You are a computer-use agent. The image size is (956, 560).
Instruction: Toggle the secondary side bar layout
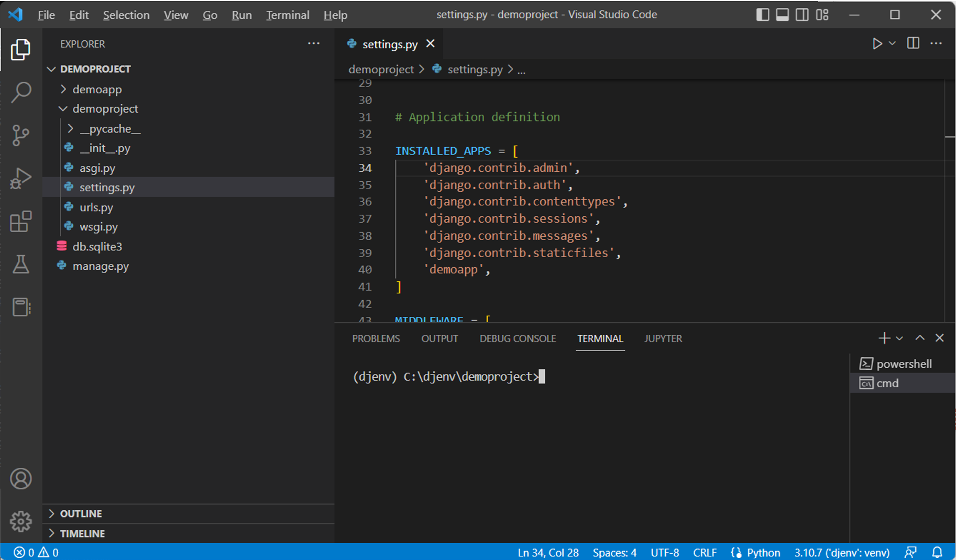coord(802,15)
